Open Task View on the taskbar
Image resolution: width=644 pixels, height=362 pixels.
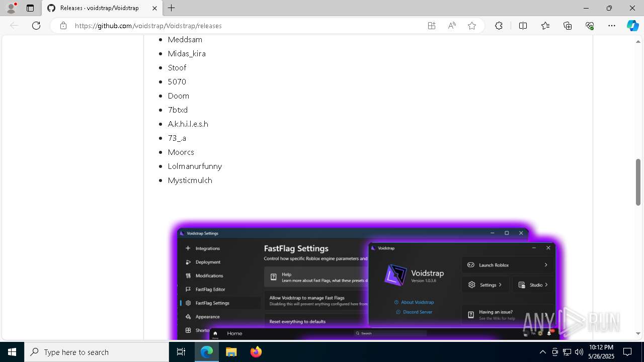pos(181,352)
